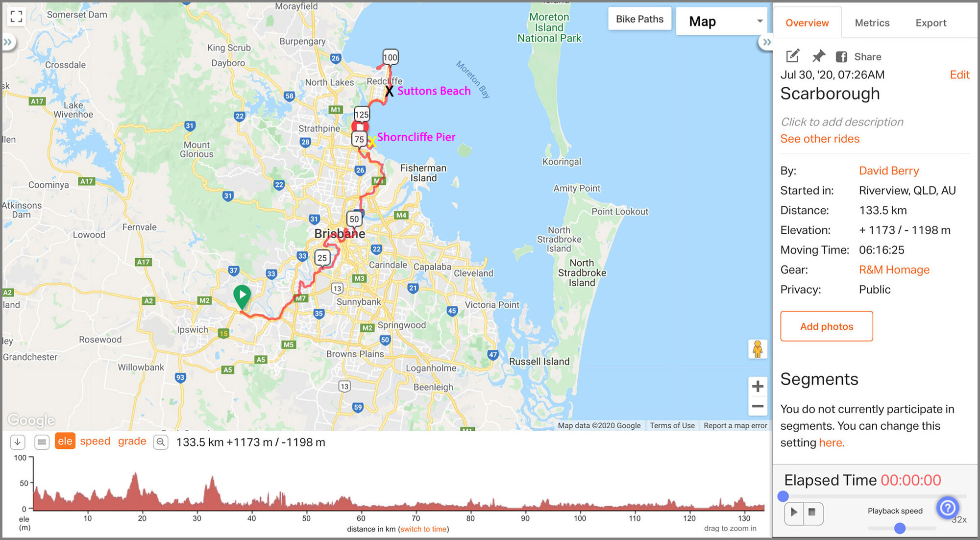Click the Privacy value Public
The height and width of the screenshot is (540, 980).
875,290
